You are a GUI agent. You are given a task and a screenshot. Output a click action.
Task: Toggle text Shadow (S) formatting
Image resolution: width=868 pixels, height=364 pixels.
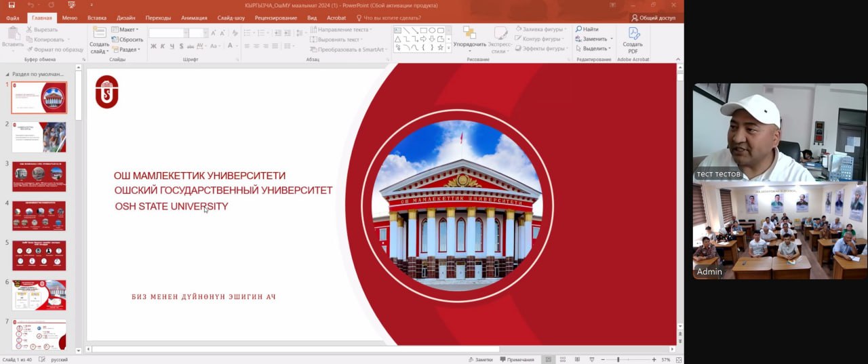182,46
